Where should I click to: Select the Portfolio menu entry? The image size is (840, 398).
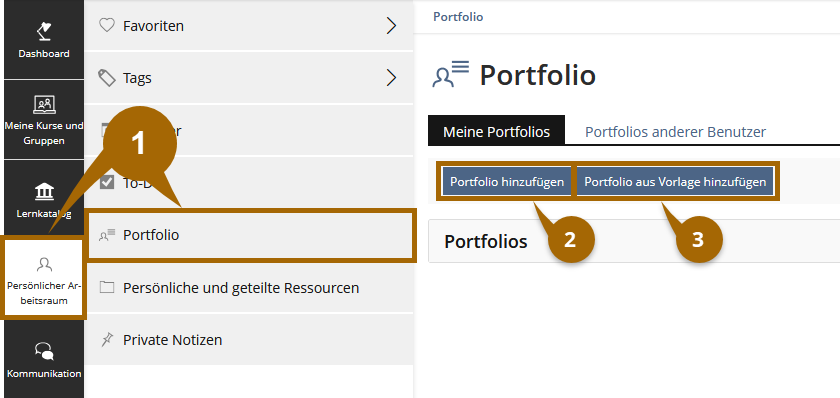point(251,235)
